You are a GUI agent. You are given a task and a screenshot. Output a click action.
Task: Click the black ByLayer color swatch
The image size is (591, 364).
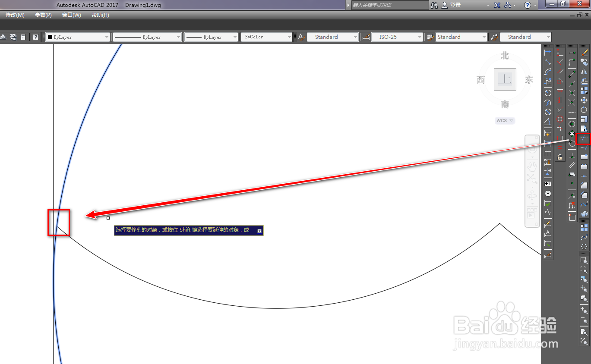(x=50, y=37)
